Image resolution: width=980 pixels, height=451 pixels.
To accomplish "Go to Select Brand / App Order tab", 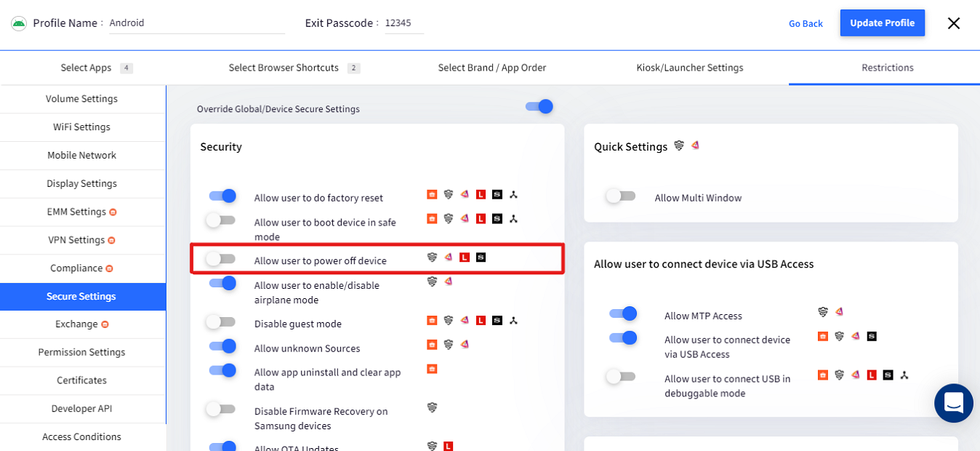I will point(492,68).
